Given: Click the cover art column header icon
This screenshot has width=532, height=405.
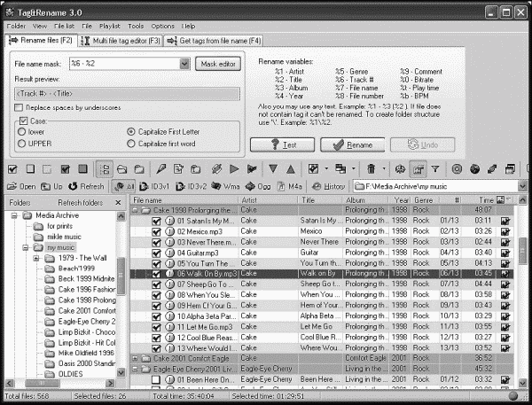Looking at the screenshot, I should pyautogui.click(x=500, y=200).
